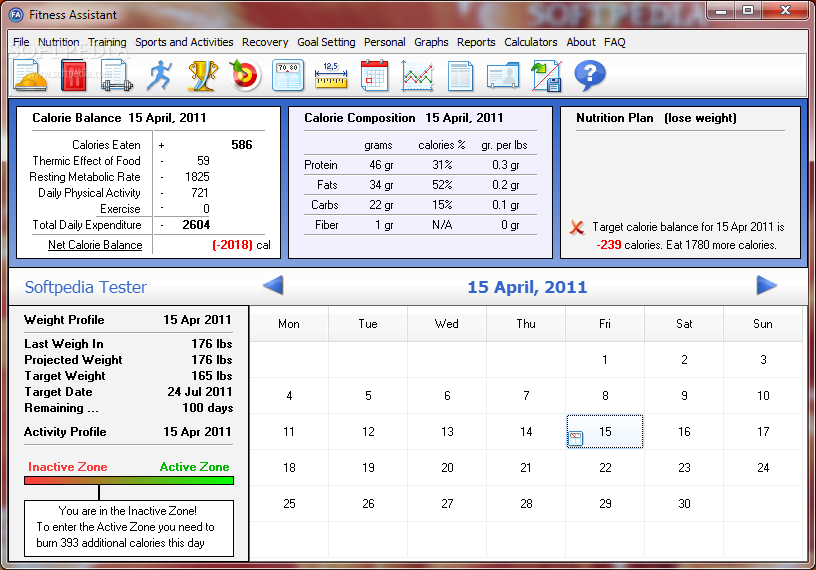The width and height of the screenshot is (816, 570).
Task: Open the Calculators menu
Action: [531, 42]
